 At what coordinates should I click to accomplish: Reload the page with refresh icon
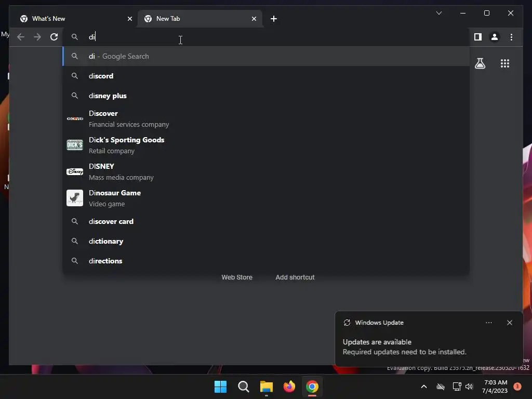(54, 37)
